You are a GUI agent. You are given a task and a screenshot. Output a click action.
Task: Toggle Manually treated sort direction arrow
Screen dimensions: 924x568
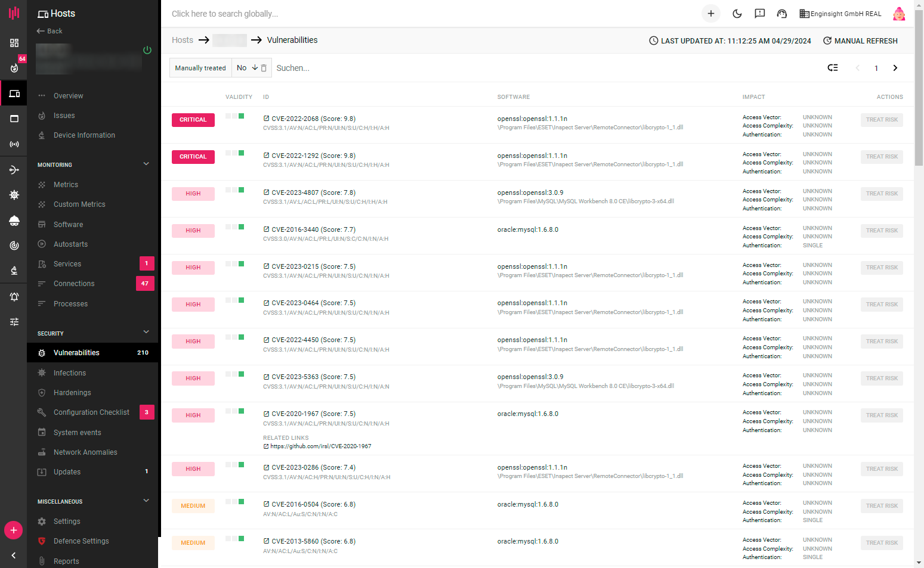coord(255,68)
